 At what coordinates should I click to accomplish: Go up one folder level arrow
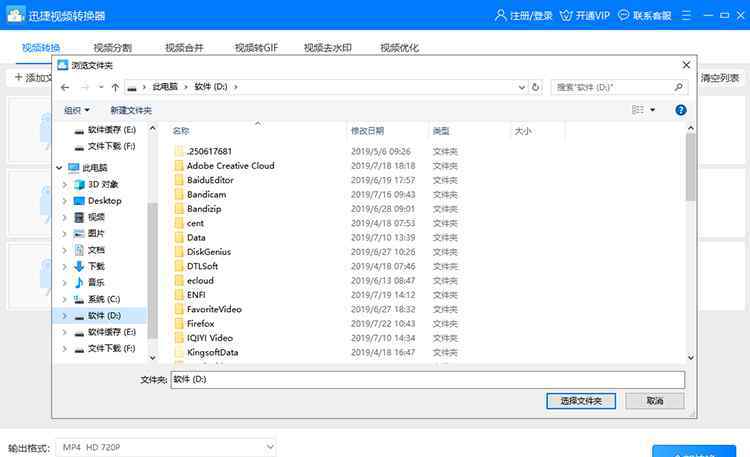115,87
